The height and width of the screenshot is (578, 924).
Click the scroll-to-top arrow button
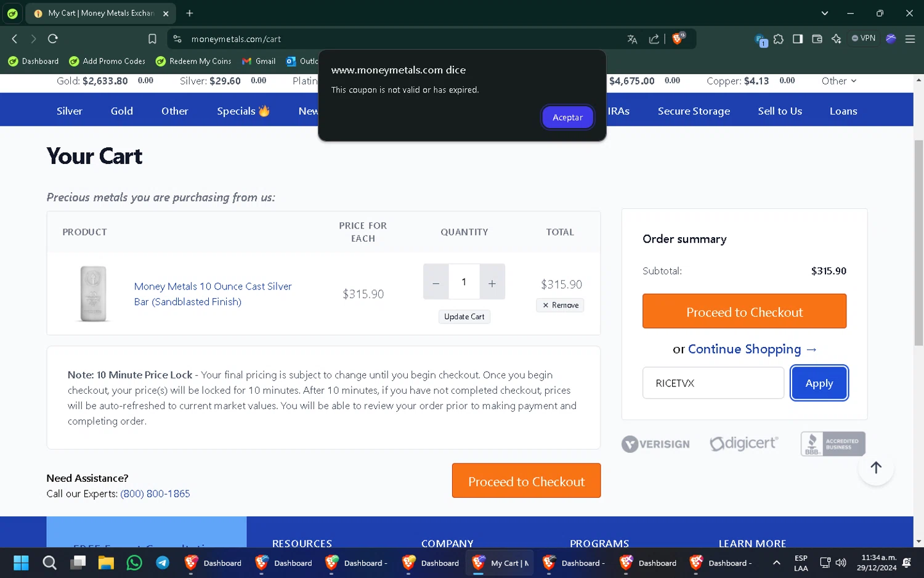[876, 467]
